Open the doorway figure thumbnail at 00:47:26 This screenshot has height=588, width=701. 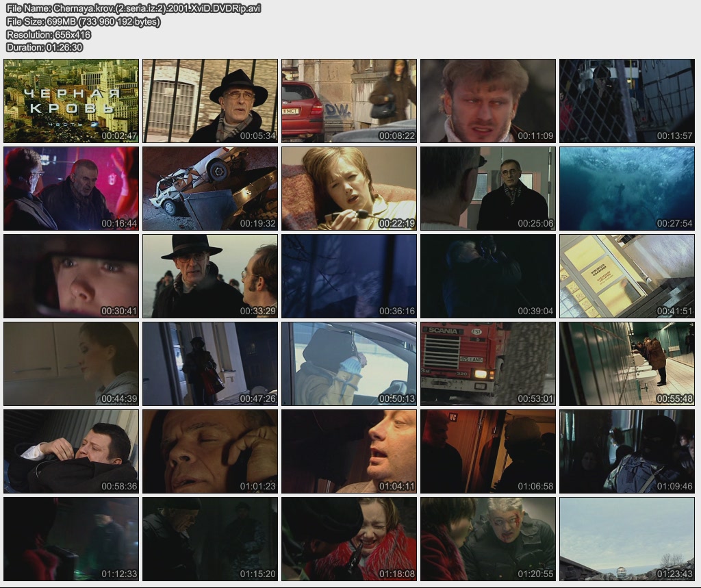point(210,364)
